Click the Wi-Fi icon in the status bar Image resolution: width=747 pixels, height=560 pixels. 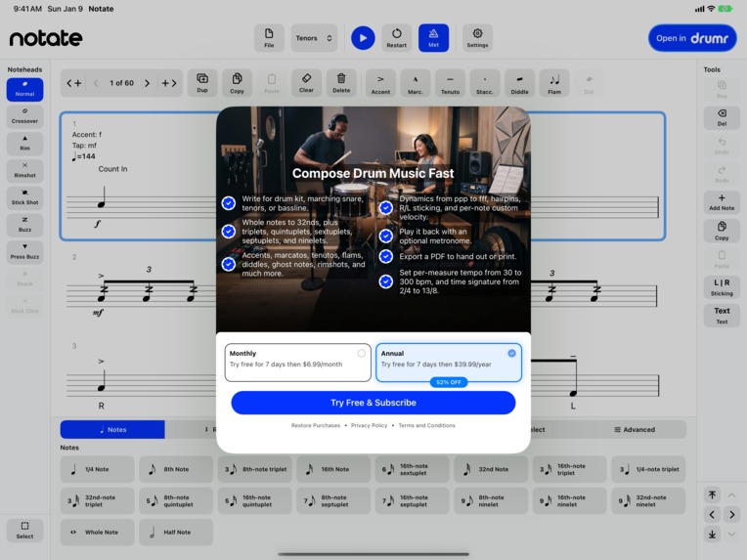click(x=711, y=9)
